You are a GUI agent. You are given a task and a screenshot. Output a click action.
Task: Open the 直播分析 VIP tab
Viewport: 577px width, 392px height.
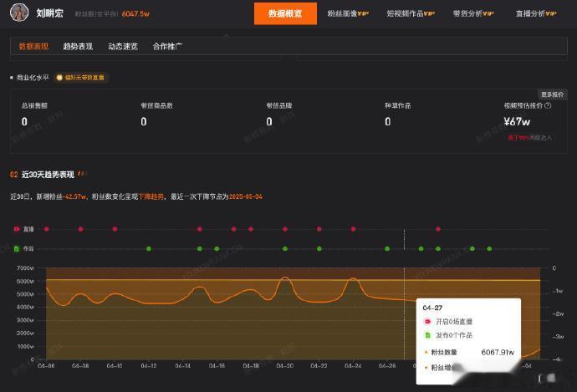[x=536, y=13]
